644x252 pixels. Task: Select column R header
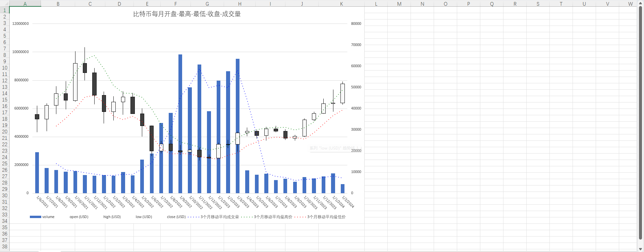pos(515,4)
